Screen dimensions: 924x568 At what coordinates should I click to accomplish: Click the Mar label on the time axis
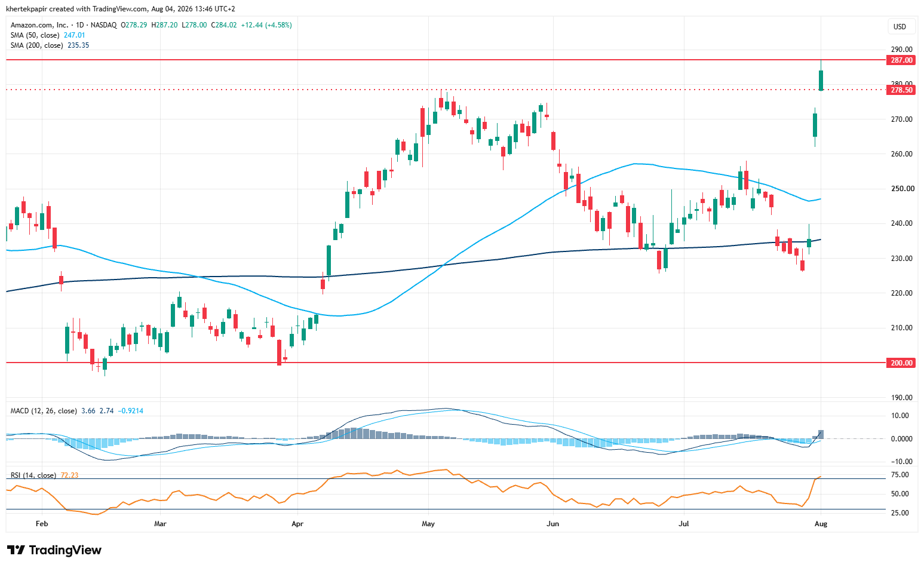coord(160,524)
